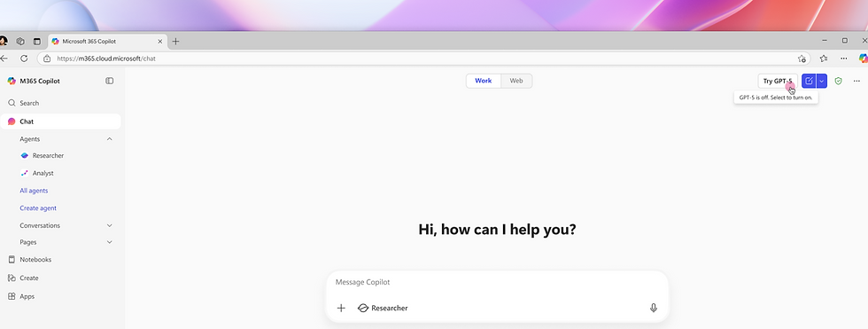868x329 pixels.
Task: Start a new chat with compose icon
Action: (809, 81)
